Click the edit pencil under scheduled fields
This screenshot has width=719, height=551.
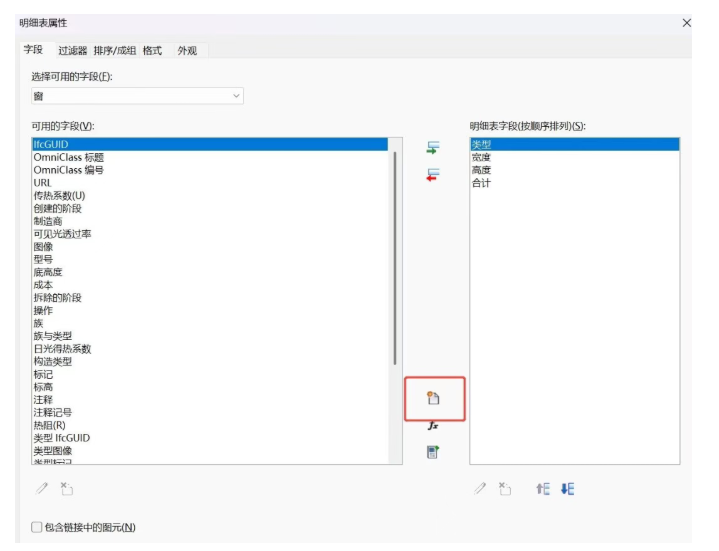[480, 489]
